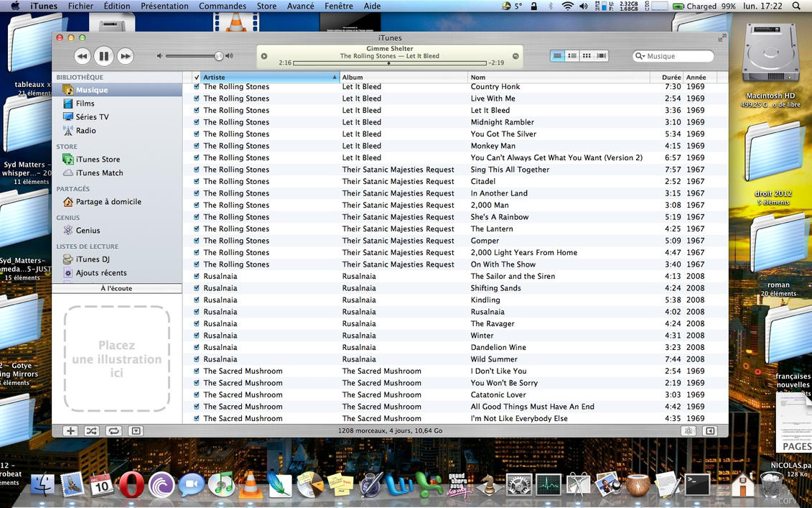Add a new playlist with plus button
The width and height of the screenshot is (812, 508).
70,431
